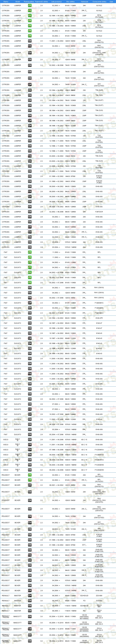Click the 'Nadwozie' column header
This screenshot has height=644, width=116.
[x=84, y=1]
